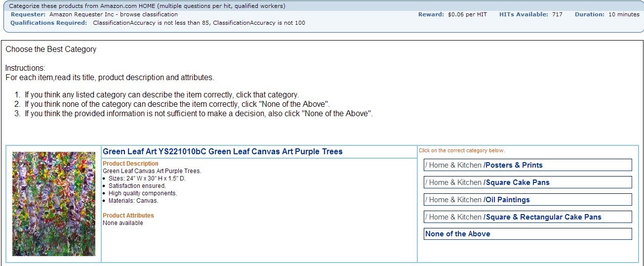Viewport: 644px width, 266px height.
Task: Click the Product Description heading
Action: [x=130, y=164]
